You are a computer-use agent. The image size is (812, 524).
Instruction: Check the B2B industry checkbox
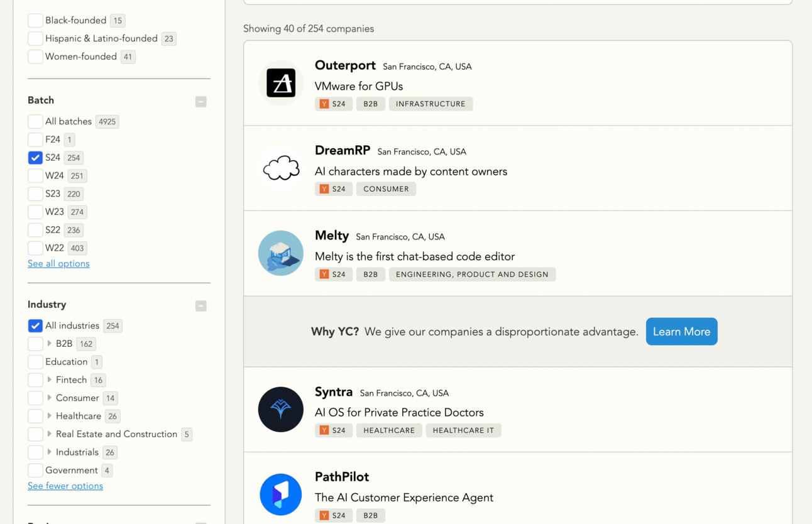(35, 344)
